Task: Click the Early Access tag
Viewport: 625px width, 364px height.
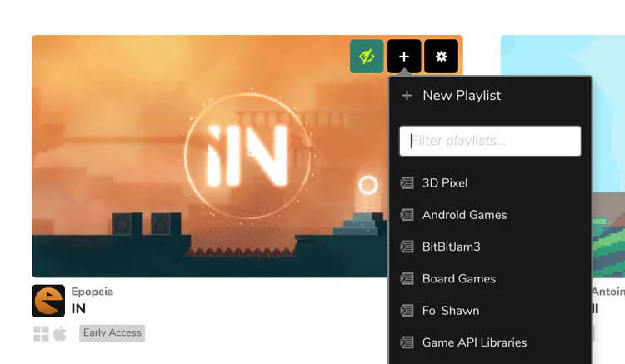Action: 112,333
